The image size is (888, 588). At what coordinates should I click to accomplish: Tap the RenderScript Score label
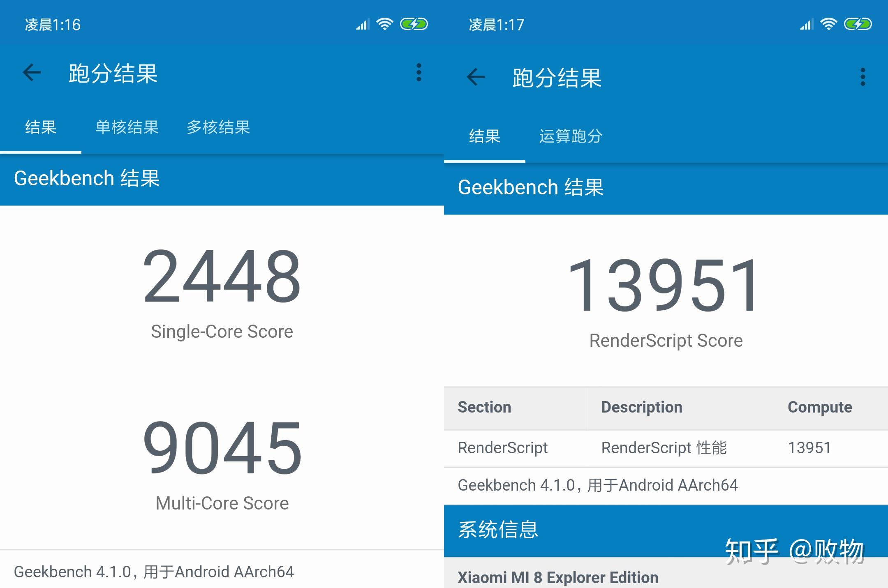(x=666, y=341)
